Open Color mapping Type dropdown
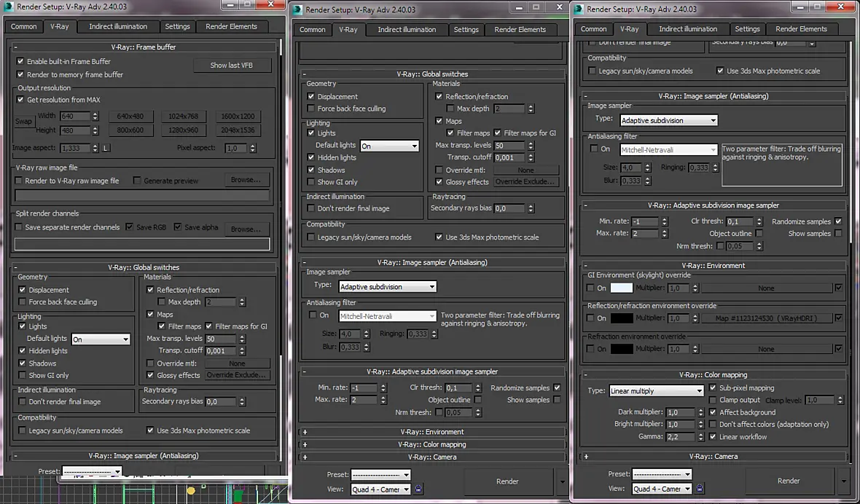This screenshot has width=860, height=504. point(657,390)
